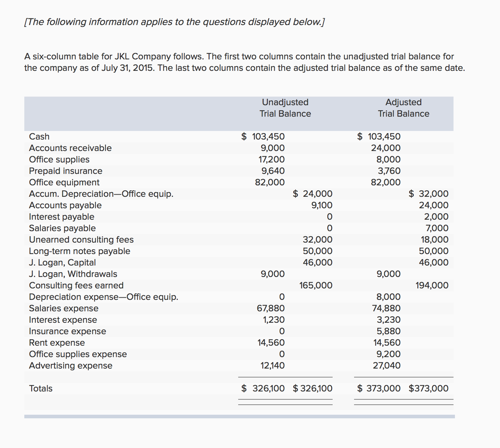
Task: Select unadjusted interest expense value 1,230
Action: [x=274, y=320]
